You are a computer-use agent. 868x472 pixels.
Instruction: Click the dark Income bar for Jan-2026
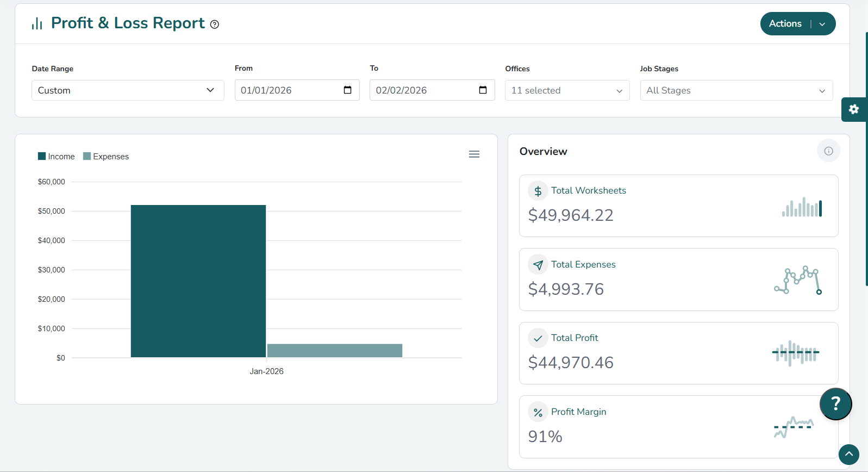pos(198,281)
